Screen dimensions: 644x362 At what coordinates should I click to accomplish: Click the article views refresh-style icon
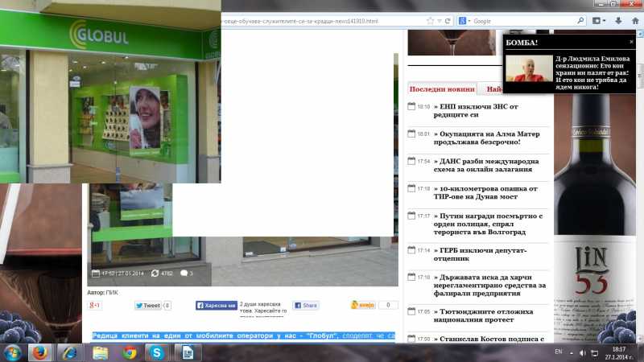pyautogui.click(x=155, y=273)
